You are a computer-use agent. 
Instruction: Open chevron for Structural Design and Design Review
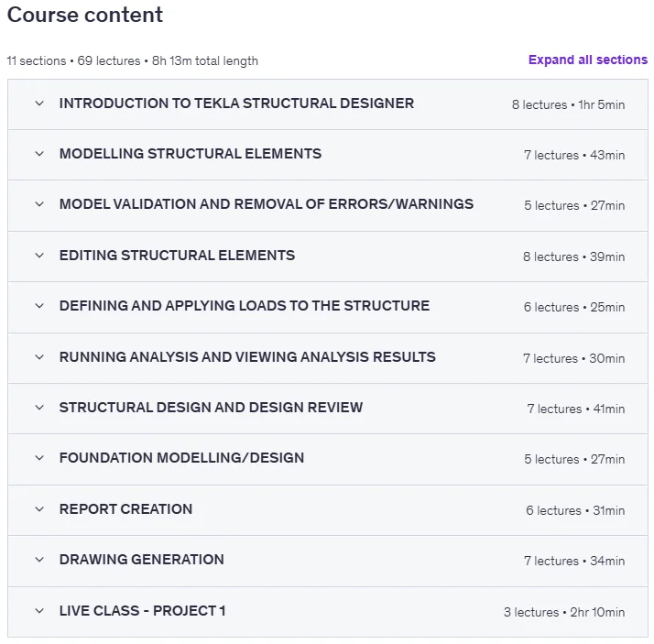coord(39,408)
